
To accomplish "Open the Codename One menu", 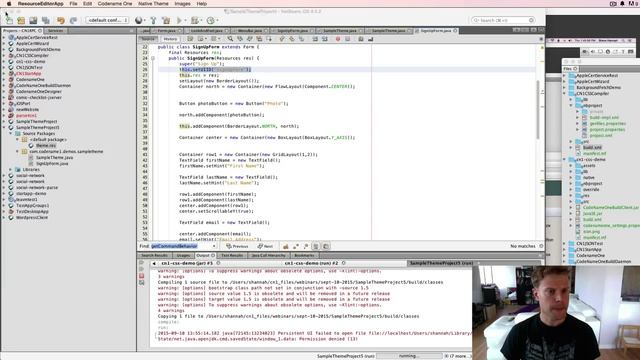I will tap(115, 4).
